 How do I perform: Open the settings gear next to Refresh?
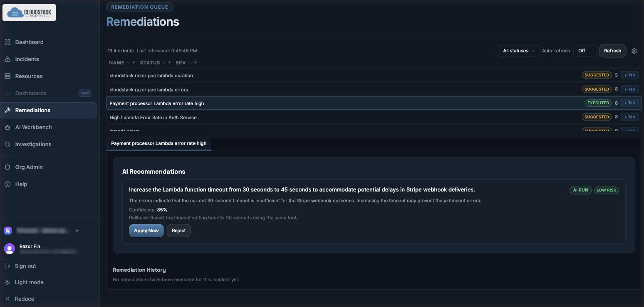point(634,51)
